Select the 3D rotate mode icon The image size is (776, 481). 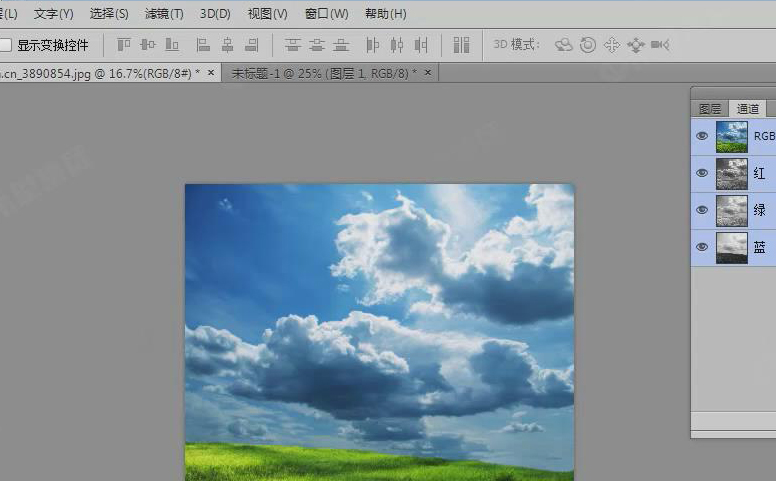(x=564, y=45)
